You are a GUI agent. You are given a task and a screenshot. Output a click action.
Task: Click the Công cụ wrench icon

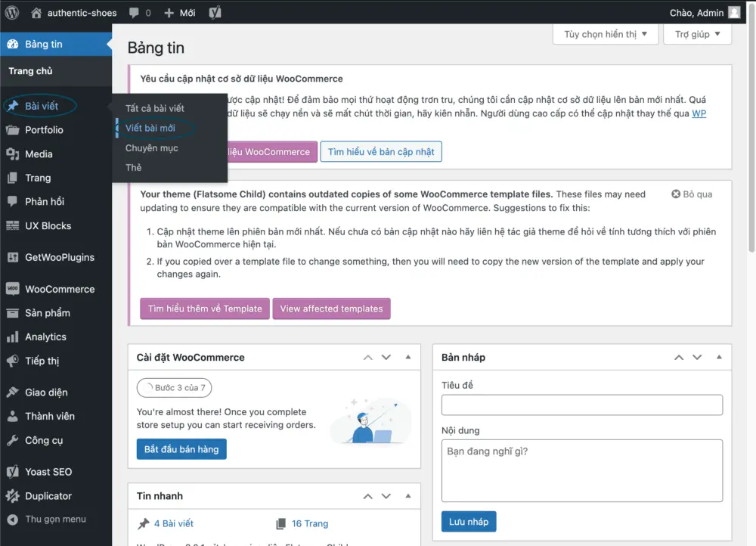[13, 440]
